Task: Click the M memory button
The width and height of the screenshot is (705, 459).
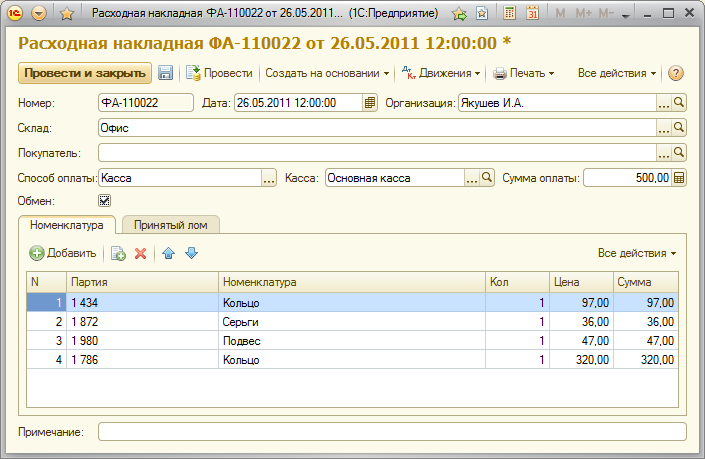Action: (560, 13)
